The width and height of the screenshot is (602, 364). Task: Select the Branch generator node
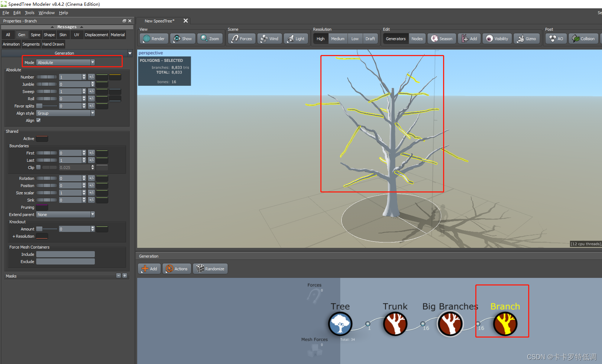pyautogui.click(x=505, y=324)
